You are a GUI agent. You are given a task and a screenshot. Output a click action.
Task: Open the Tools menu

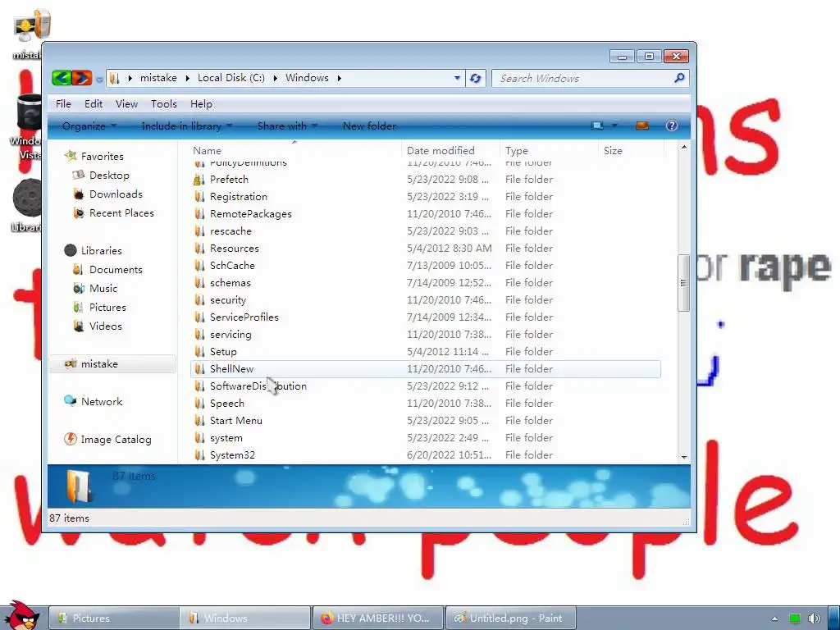pos(163,104)
